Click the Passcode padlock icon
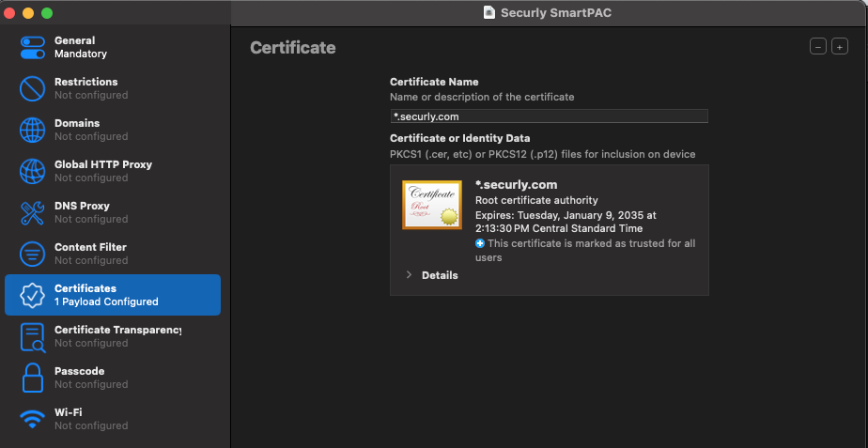The height and width of the screenshot is (448, 868). pyautogui.click(x=33, y=378)
